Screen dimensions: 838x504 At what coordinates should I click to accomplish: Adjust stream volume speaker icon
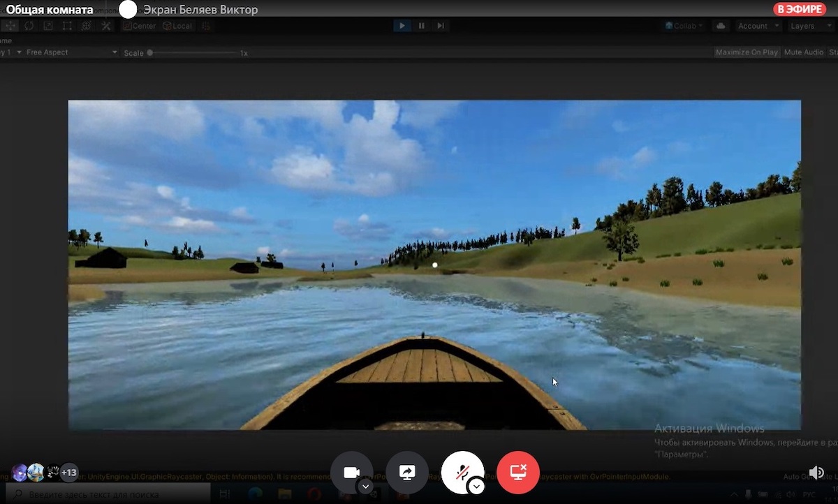[816, 473]
